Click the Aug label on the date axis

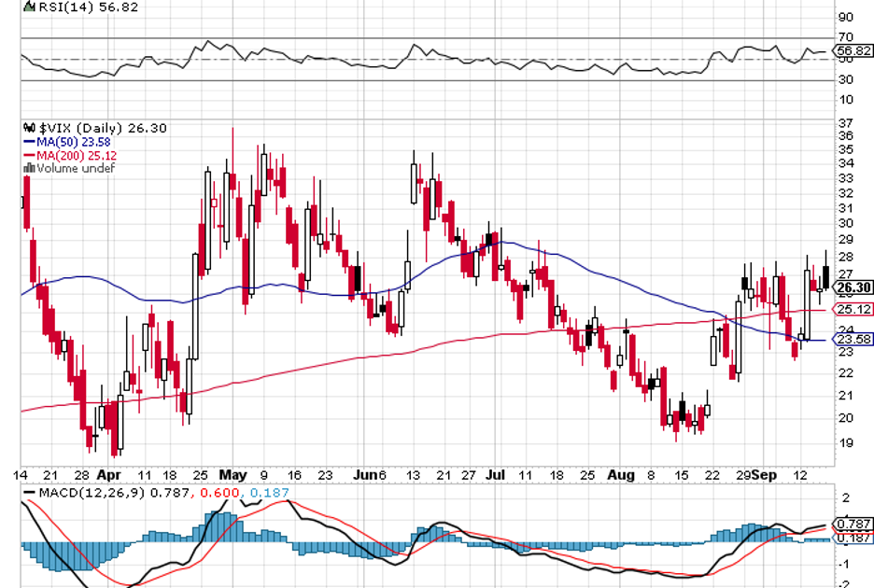[x=619, y=474]
